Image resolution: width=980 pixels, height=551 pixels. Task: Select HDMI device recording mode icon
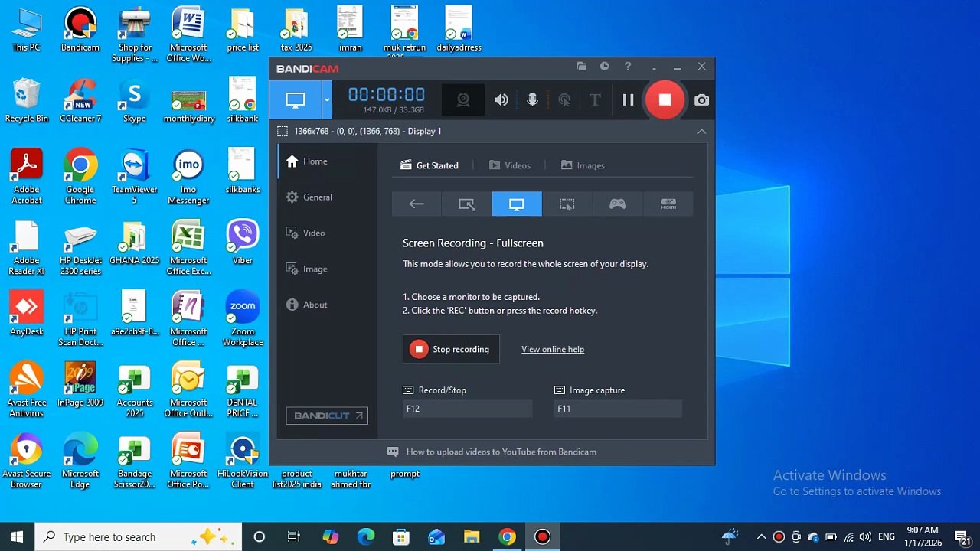pyautogui.click(x=668, y=204)
